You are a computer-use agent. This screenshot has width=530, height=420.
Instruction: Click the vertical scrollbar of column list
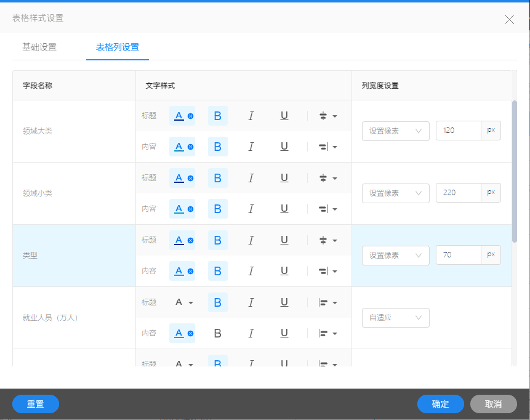pos(515,171)
